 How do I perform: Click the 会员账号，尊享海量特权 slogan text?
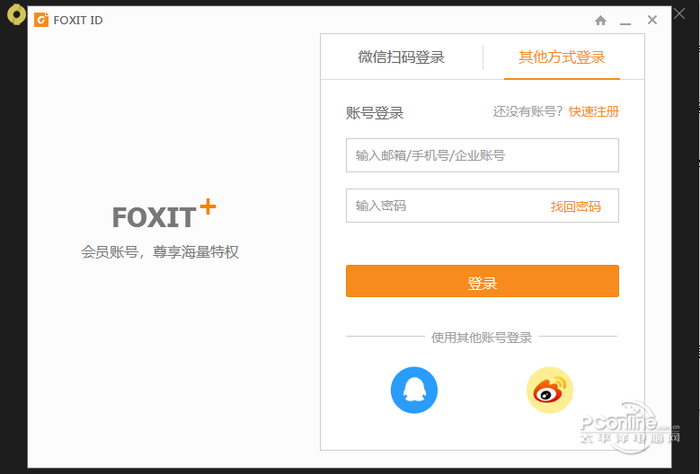click(160, 252)
